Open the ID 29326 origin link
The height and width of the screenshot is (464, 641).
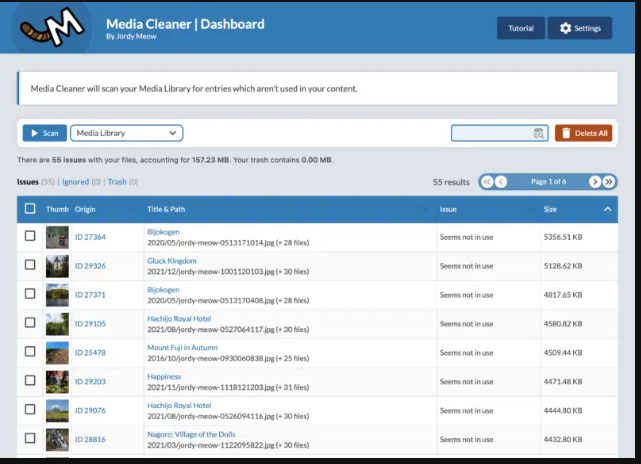point(90,266)
